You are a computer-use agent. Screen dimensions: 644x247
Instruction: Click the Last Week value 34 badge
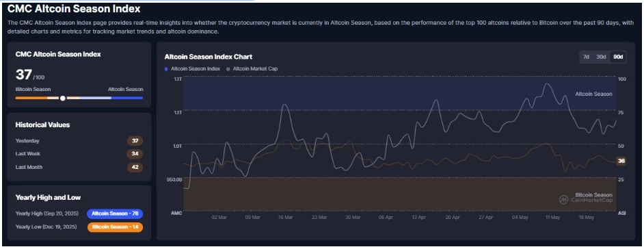[135, 154]
